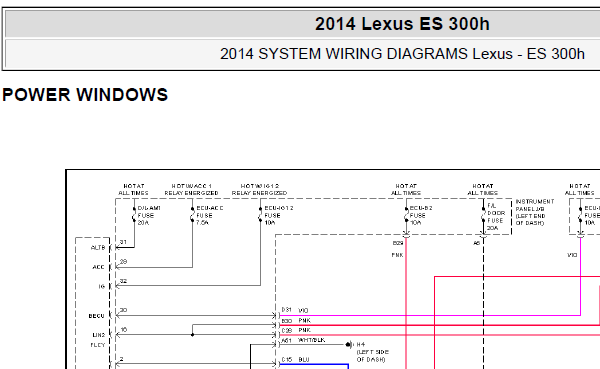Click the "LIN2" terminal label

[x=99, y=335]
